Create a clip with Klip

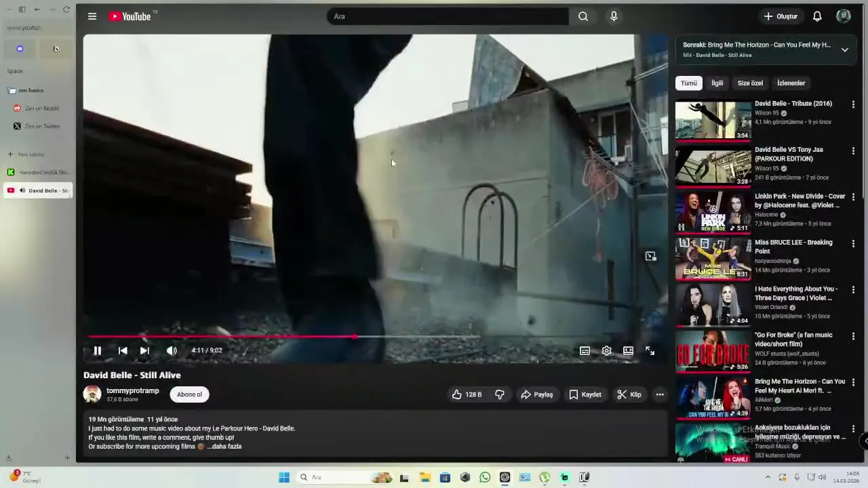pyautogui.click(x=629, y=394)
